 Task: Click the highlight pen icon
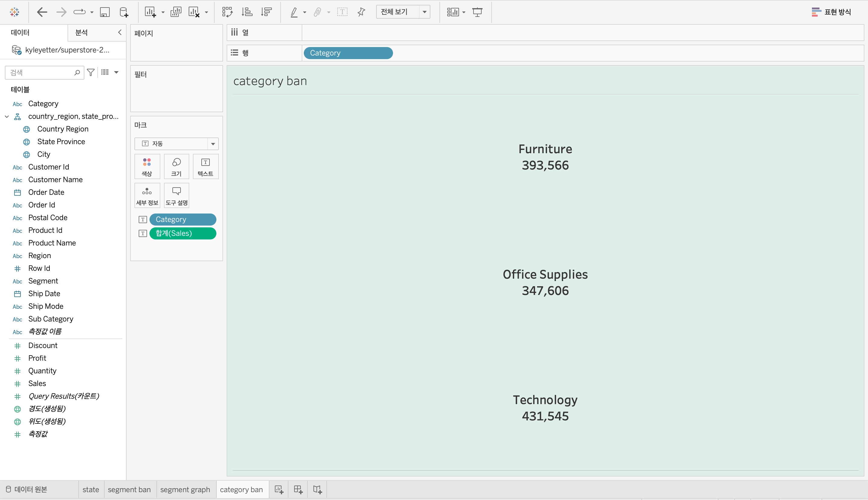click(294, 12)
